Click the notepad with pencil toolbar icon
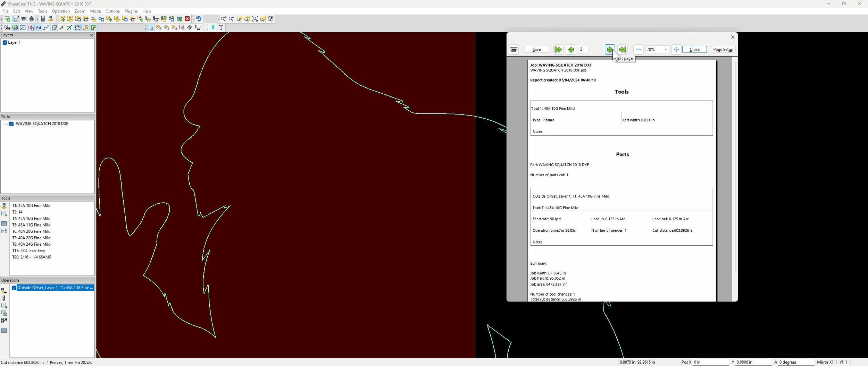This screenshot has width=868, height=366. [16, 19]
